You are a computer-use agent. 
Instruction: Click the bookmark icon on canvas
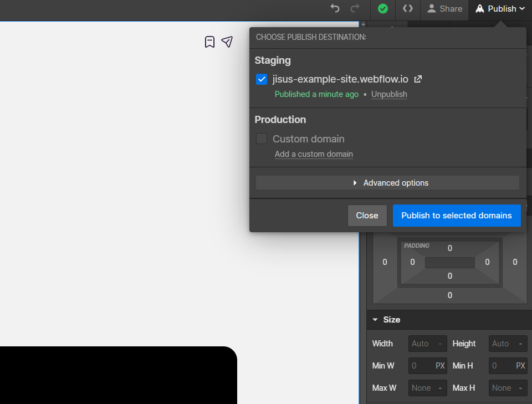coord(209,42)
